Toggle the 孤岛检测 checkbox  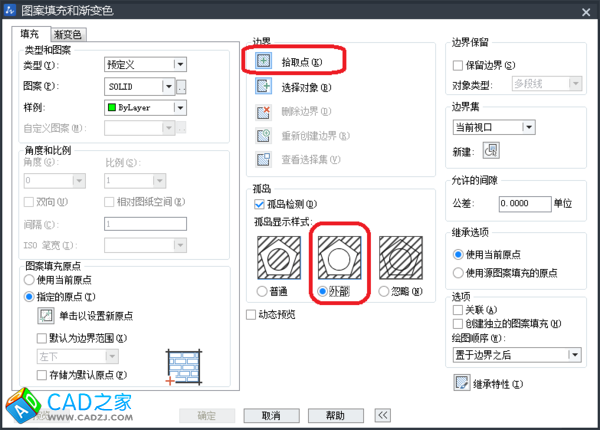point(259,203)
